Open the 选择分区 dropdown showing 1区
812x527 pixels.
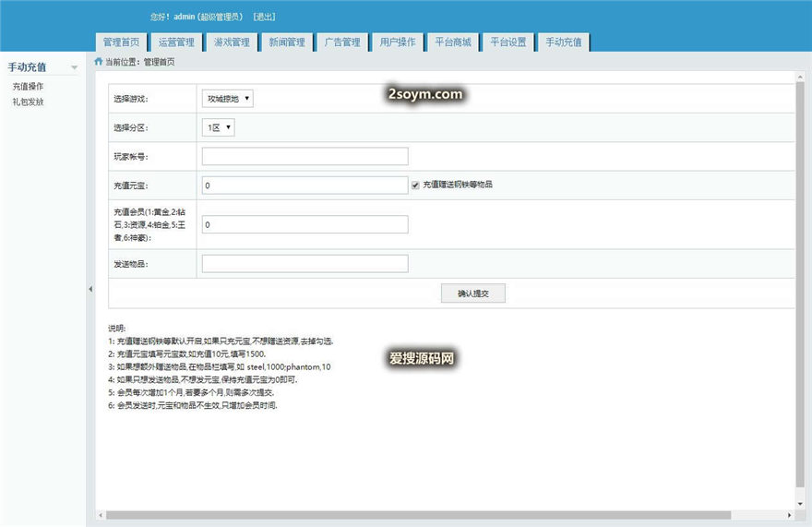click(x=218, y=127)
